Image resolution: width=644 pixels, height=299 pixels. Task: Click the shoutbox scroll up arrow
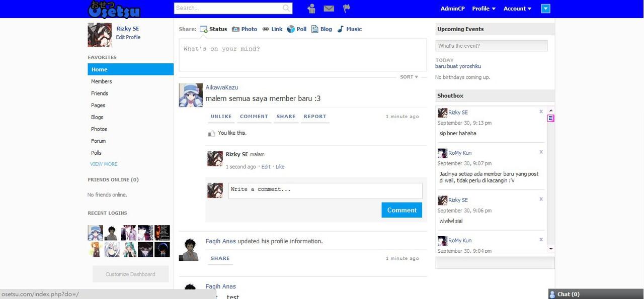click(x=551, y=110)
